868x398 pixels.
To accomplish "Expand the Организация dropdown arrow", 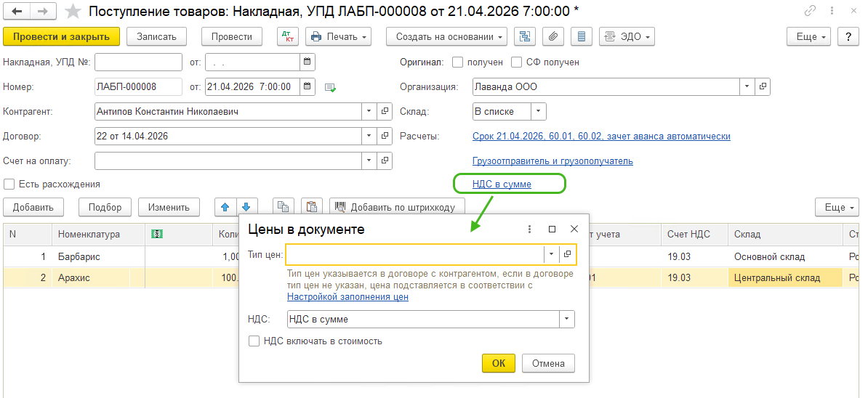I will [748, 86].
